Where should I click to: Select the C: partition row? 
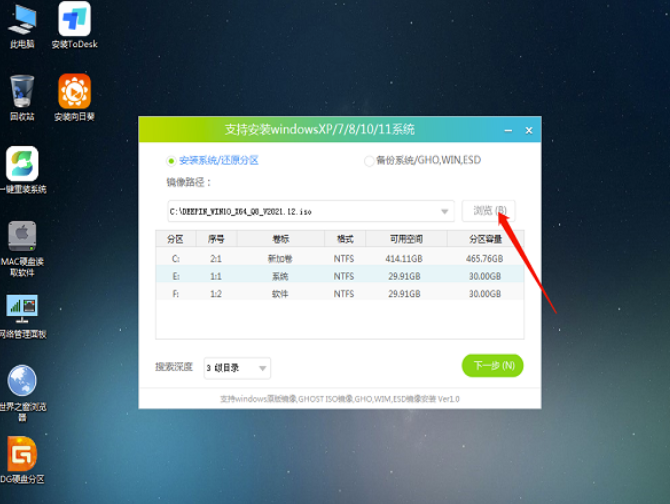click(340, 258)
